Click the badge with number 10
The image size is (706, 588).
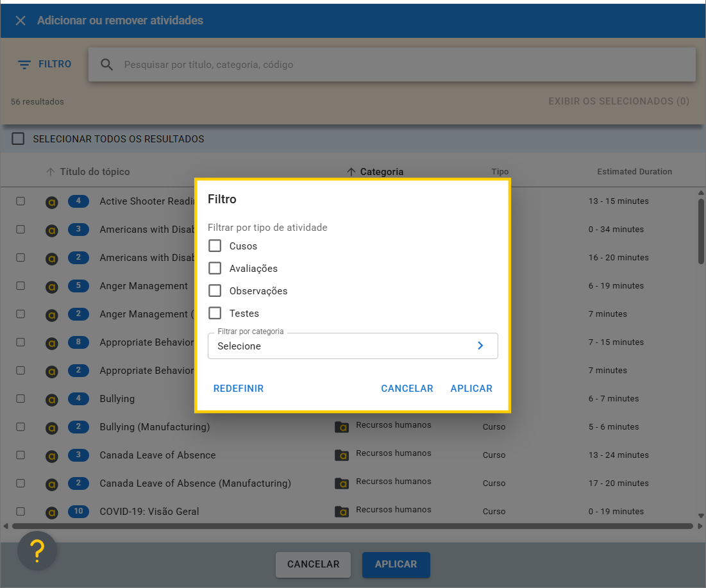[x=78, y=511]
